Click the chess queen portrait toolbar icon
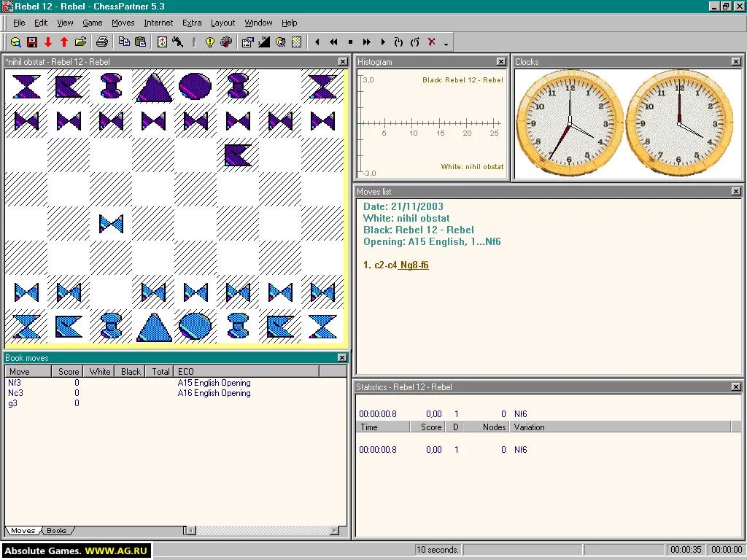The image size is (747, 560). 281,42
